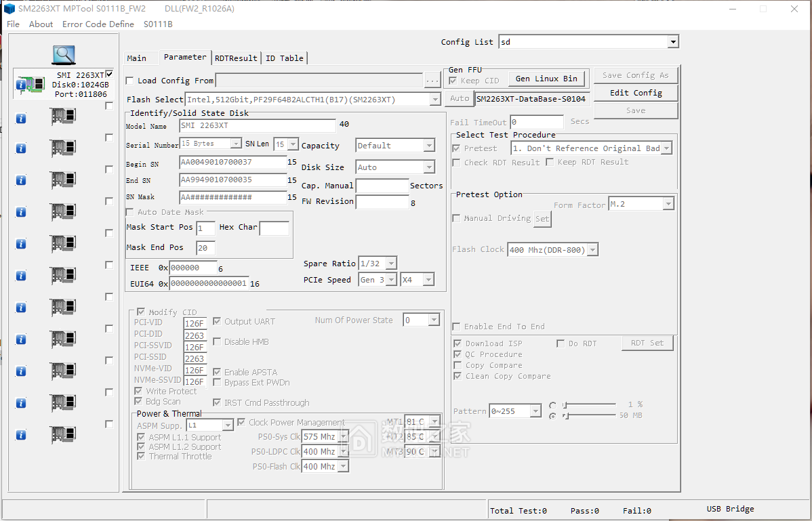Expand the PCIe Speed Gen 3 dropdown
The image size is (812, 521).
(392, 280)
